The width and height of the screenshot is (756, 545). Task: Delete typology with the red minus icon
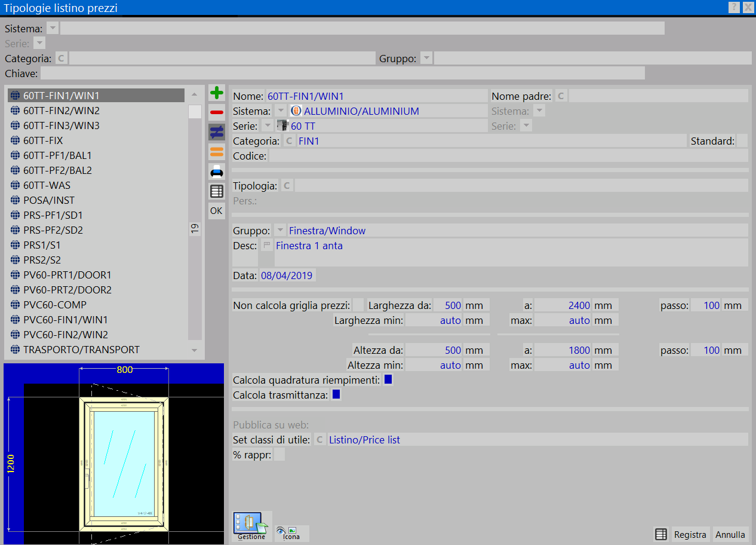click(x=217, y=112)
